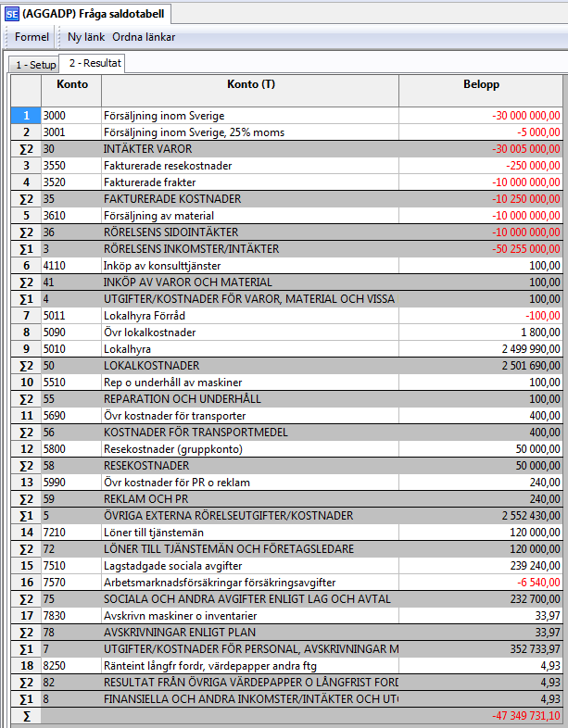Select REKLAM OCH PR subtotal row

point(287,499)
